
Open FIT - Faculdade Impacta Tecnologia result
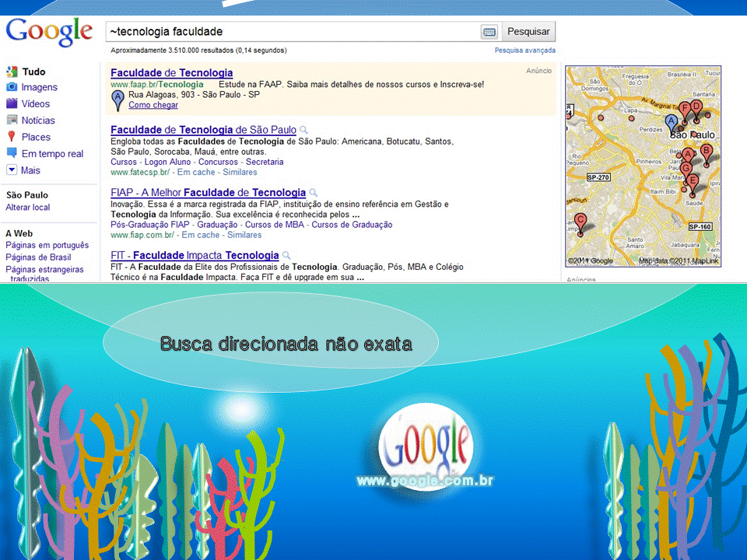click(x=195, y=255)
